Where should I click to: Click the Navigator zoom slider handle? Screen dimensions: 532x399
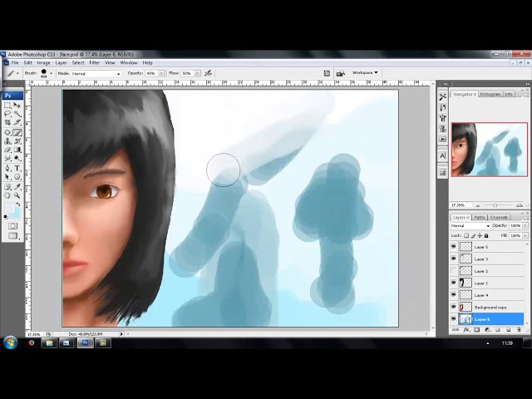point(495,205)
